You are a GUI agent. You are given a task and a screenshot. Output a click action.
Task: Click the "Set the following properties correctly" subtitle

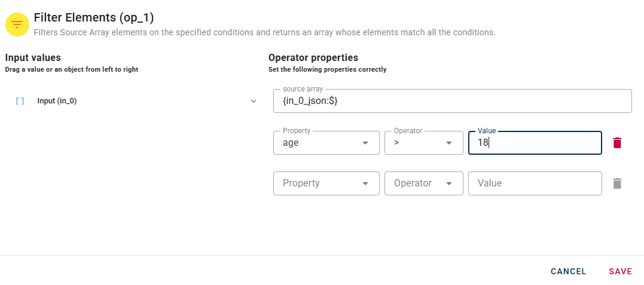(327, 69)
